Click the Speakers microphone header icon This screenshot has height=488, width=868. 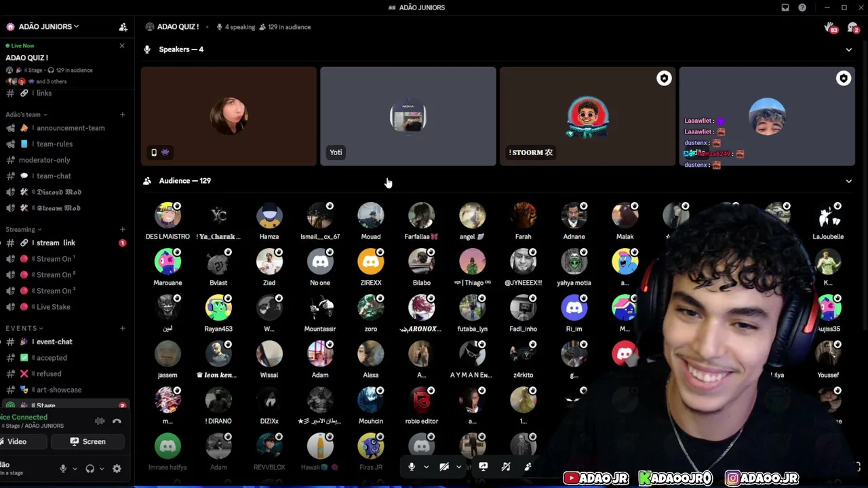tap(147, 49)
